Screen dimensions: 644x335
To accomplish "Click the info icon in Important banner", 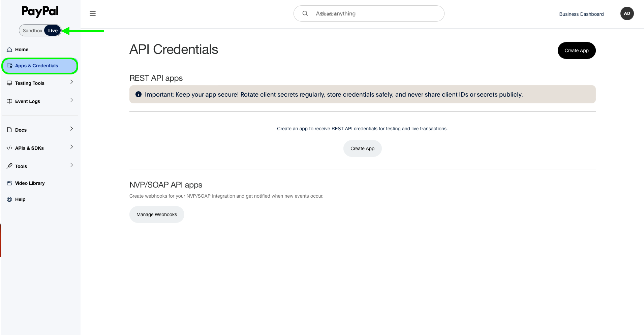I will click(139, 95).
